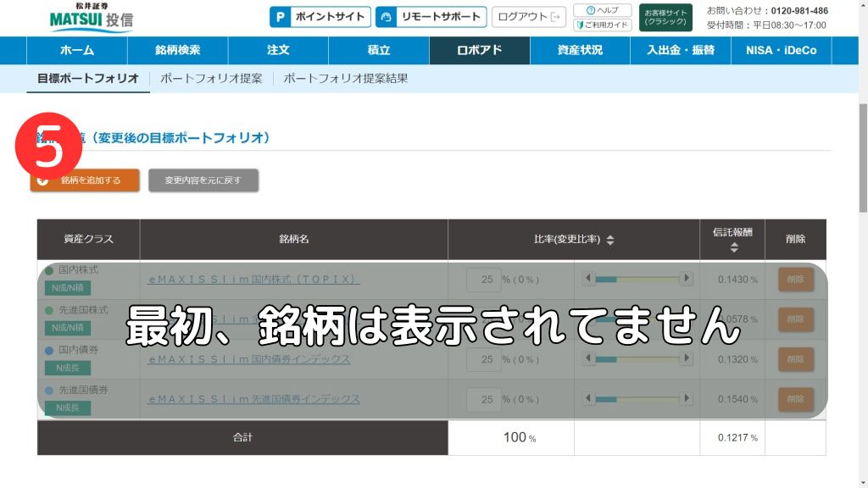The width and height of the screenshot is (868, 488).
Task: Click the total 0.1217 % value
Action: point(737,438)
